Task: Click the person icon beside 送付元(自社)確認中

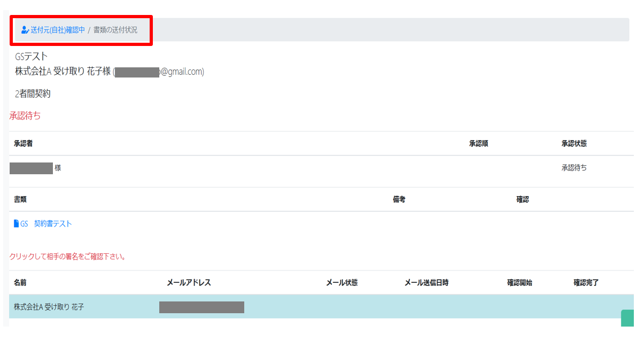Action: tap(25, 30)
